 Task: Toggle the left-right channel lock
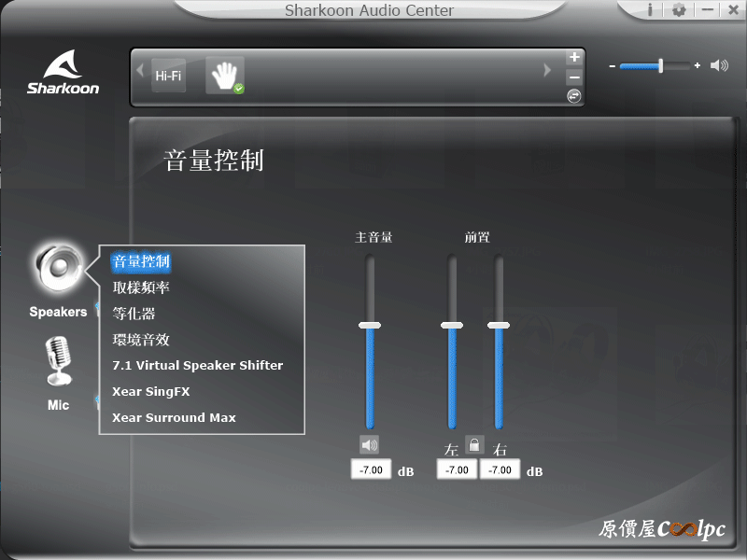(474, 445)
